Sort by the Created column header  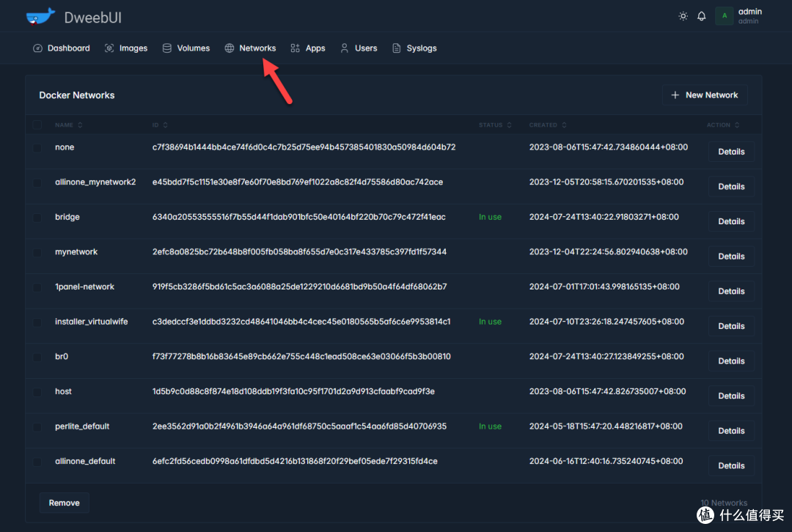tap(547, 125)
